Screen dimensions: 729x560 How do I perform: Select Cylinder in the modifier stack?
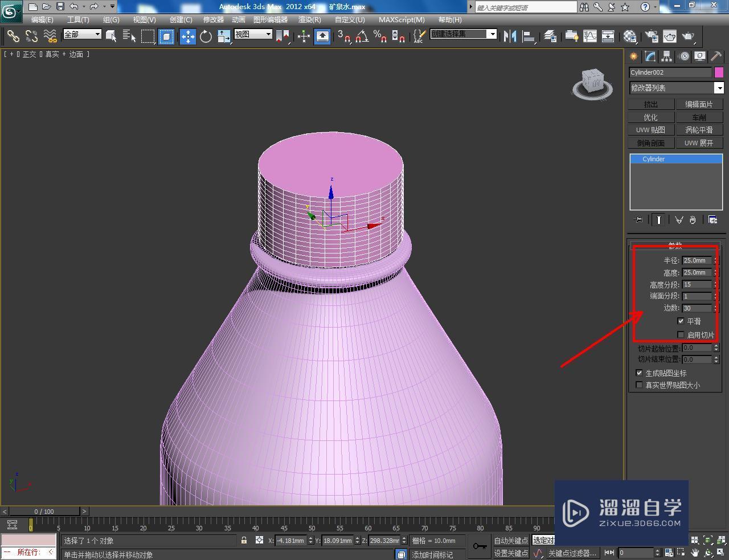tap(676, 159)
